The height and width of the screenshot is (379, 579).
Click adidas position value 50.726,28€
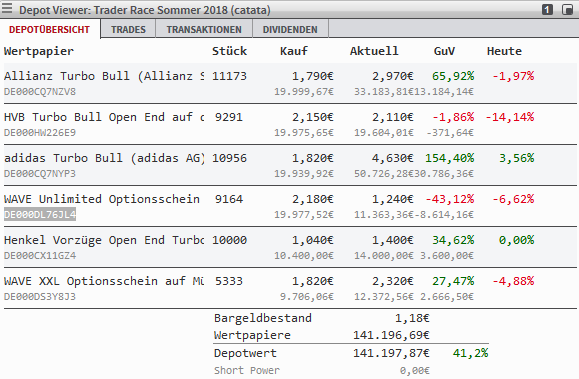pyautogui.click(x=384, y=174)
